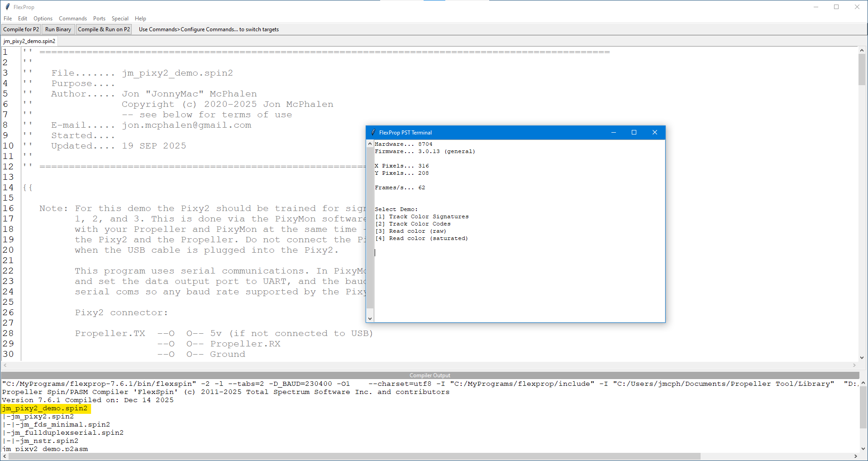Close the FlexProp PST Terminal window
This screenshot has width=868, height=461.
(654, 132)
